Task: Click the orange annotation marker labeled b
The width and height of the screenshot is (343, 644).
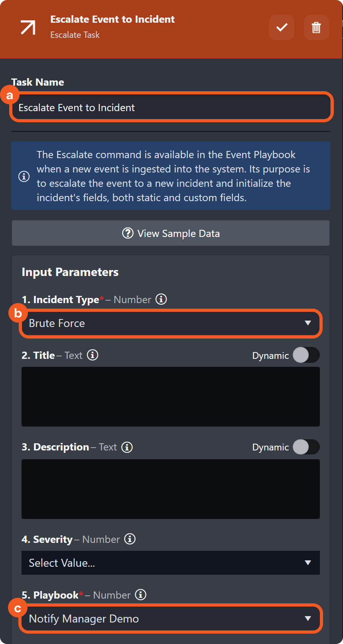Action: pos(18,313)
